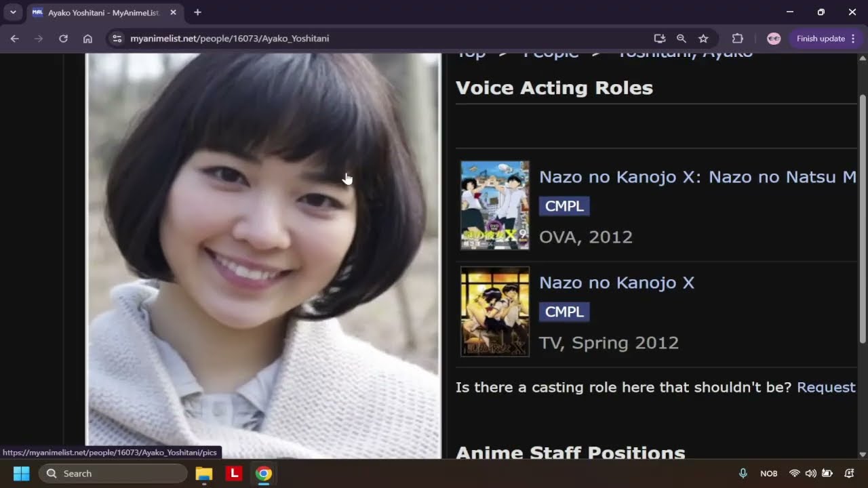Open Chrome from the taskbar

coord(264,473)
